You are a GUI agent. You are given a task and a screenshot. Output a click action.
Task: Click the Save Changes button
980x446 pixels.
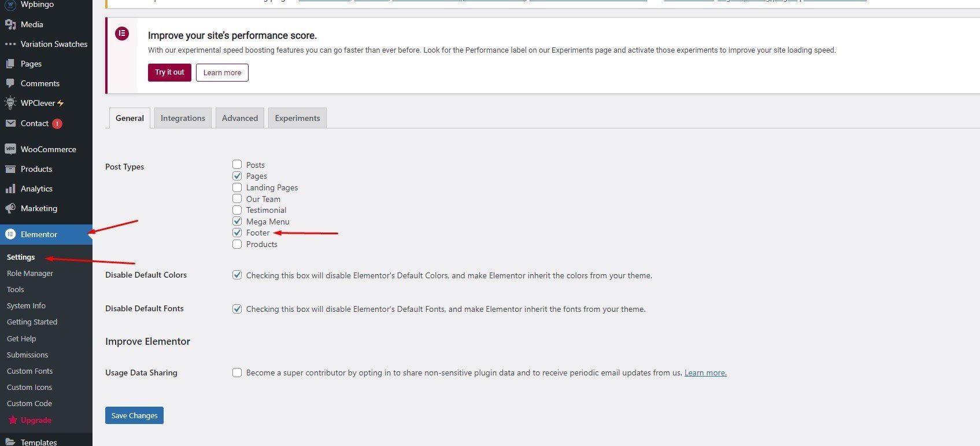pyautogui.click(x=134, y=415)
